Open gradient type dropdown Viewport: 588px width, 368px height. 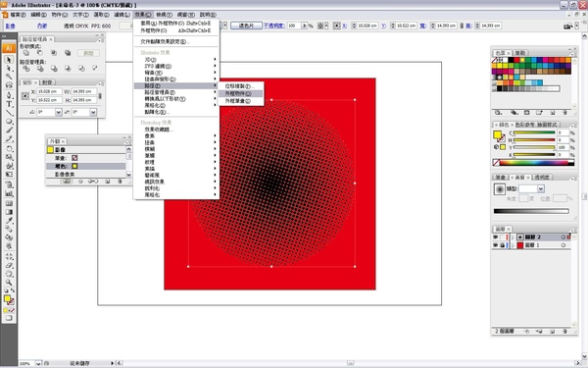click(540, 188)
